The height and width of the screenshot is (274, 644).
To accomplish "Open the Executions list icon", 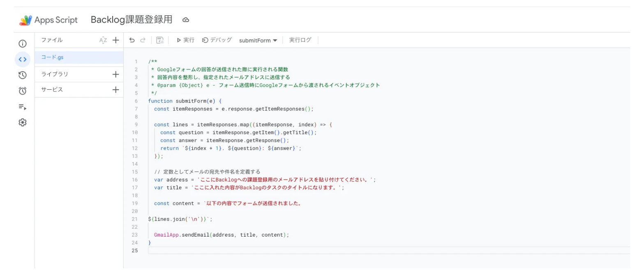I will click(23, 107).
